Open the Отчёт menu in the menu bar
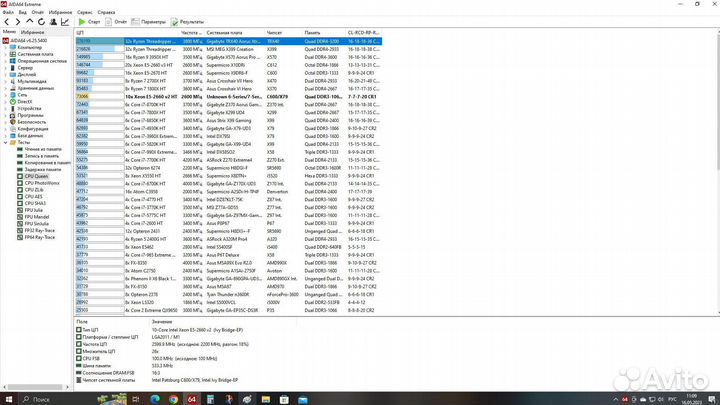 click(38, 12)
